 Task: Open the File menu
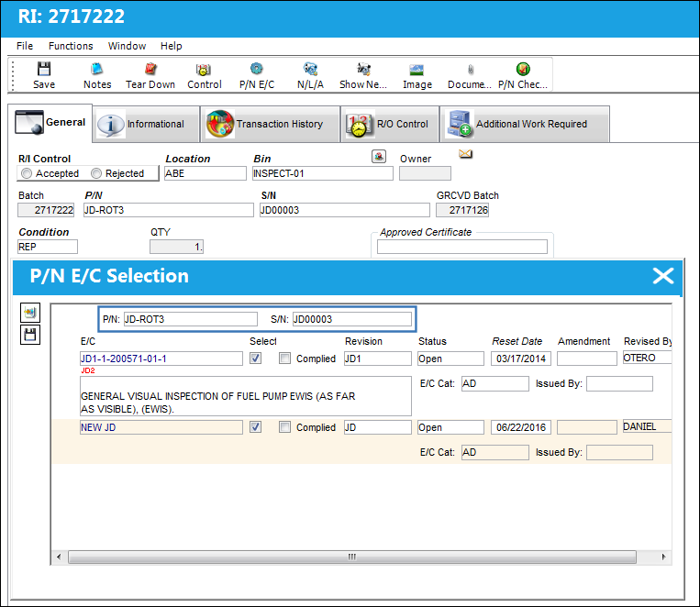point(25,46)
